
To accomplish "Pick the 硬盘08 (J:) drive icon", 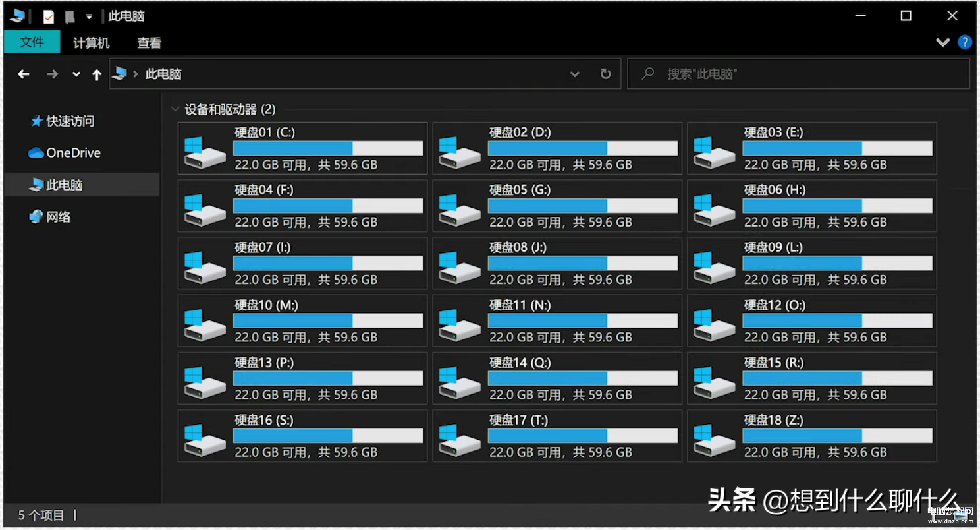I will pos(460,267).
